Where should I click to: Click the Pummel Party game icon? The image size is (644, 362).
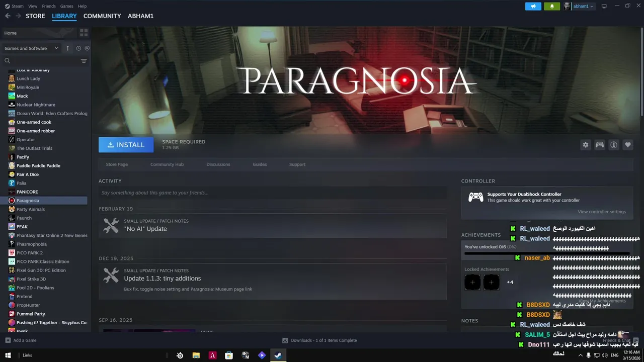pos(12,314)
